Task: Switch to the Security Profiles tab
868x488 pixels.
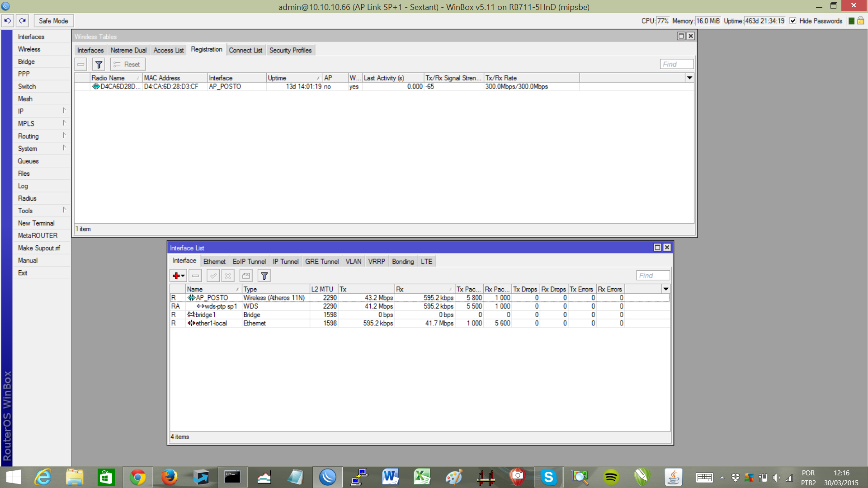Action: point(290,50)
